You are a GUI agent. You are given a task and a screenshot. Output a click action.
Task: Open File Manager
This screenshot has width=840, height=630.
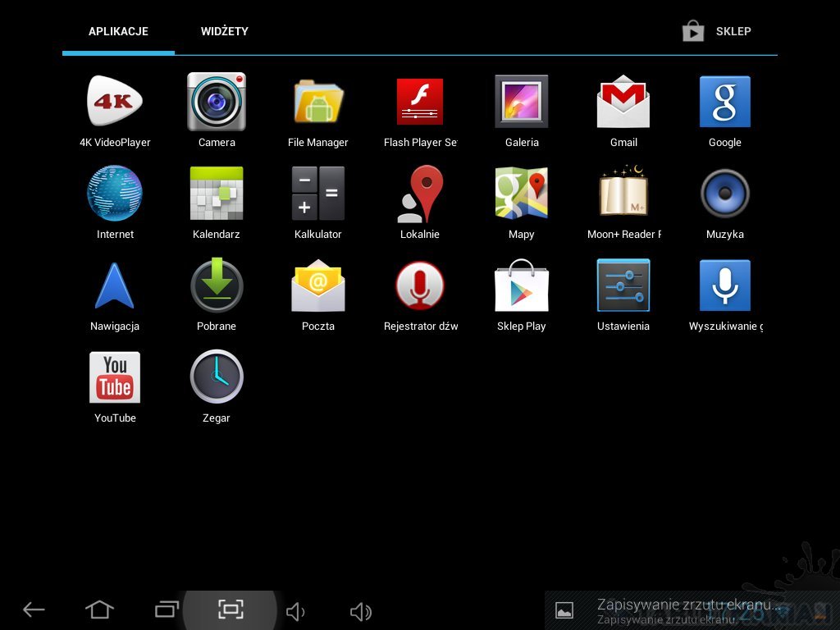coord(318,102)
